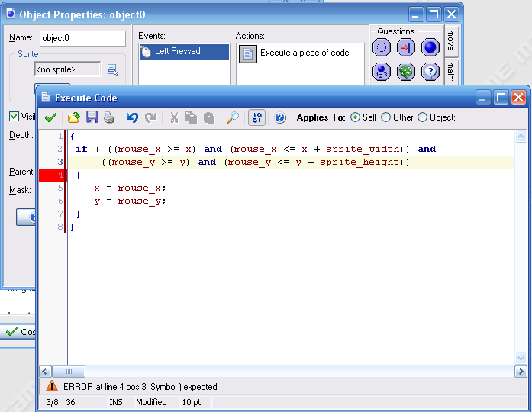Viewport: 532px width, 412px height.
Task: Click the no sprite selection field
Action: (x=67, y=69)
